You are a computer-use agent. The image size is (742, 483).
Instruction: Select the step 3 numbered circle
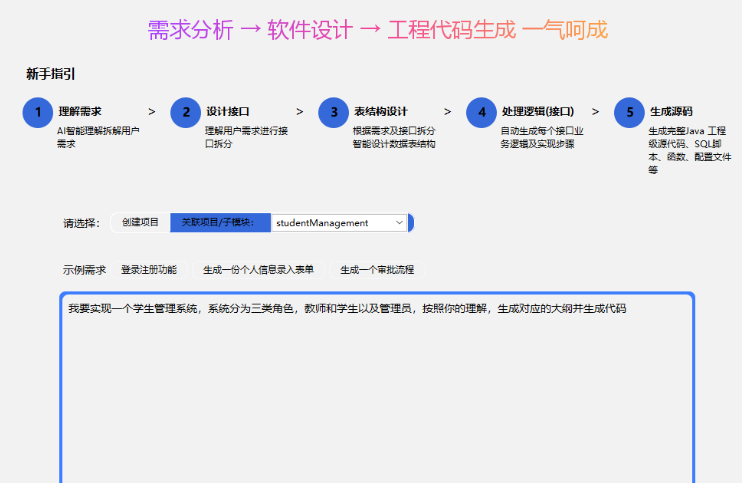tap(334, 113)
